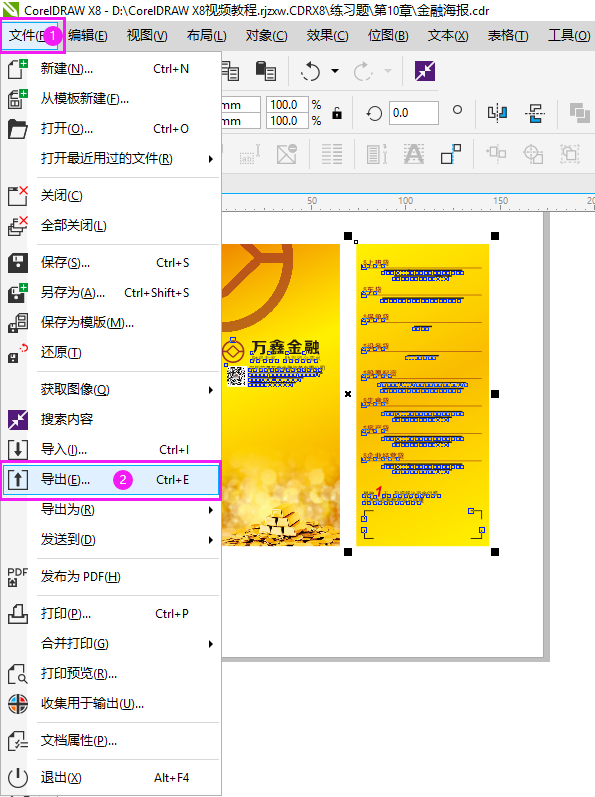Screen dimensions: 595x797
Task: Open the 对象 (Object) menu
Action: point(266,35)
